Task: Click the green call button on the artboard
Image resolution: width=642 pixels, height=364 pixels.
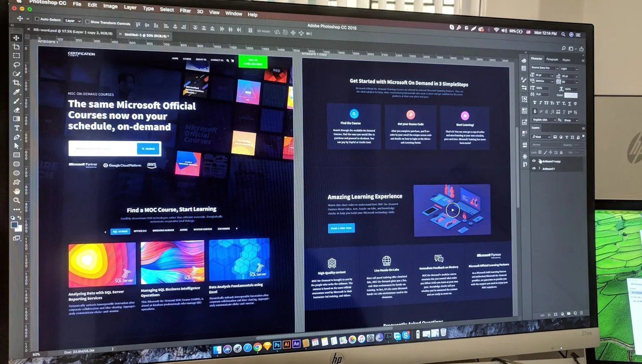Action: 253,62
